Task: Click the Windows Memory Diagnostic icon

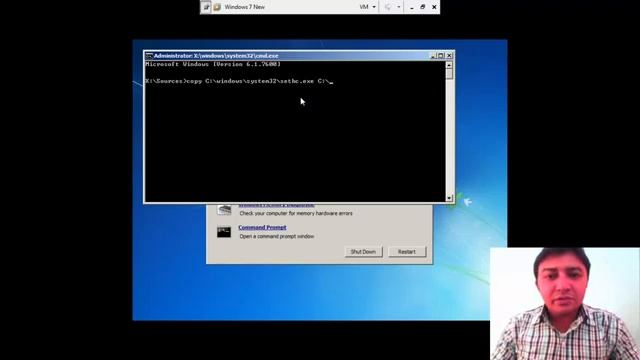Action: click(224, 210)
